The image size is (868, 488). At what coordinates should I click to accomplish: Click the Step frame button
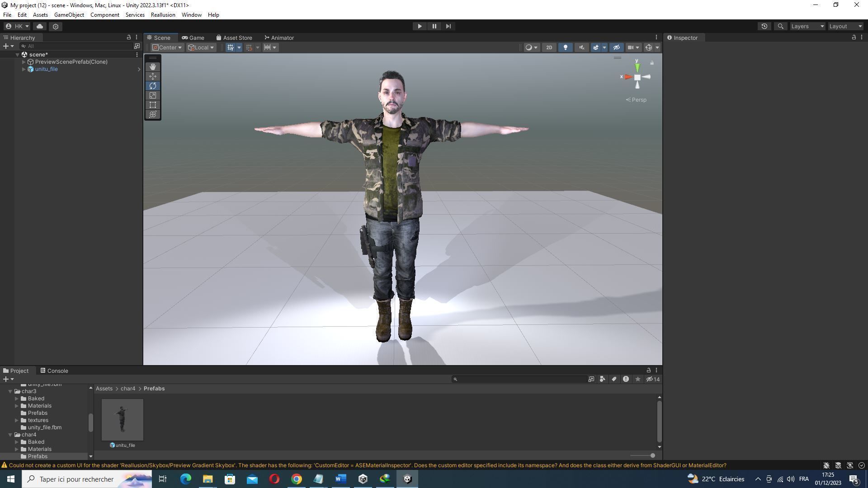point(448,26)
